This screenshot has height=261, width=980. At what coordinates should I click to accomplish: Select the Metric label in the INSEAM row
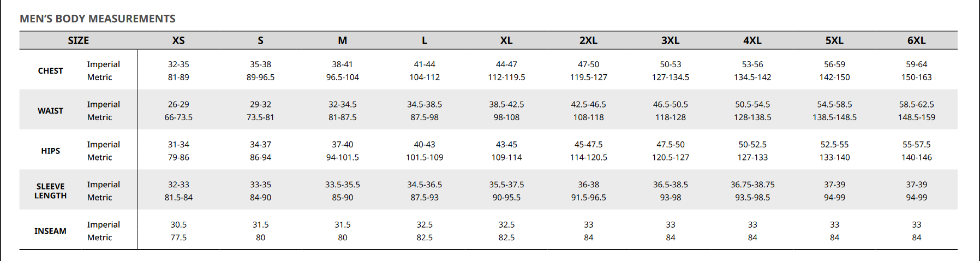[x=99, y=238]
